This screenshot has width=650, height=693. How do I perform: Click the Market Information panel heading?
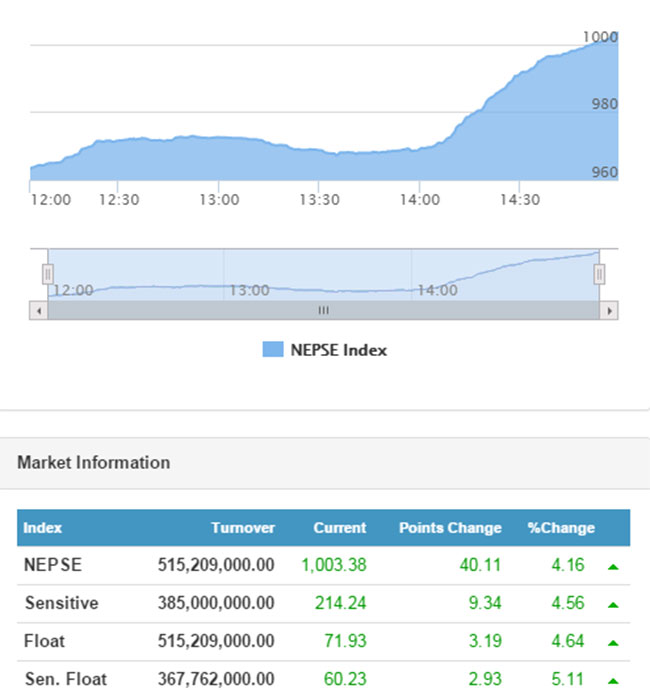[94, 463]
